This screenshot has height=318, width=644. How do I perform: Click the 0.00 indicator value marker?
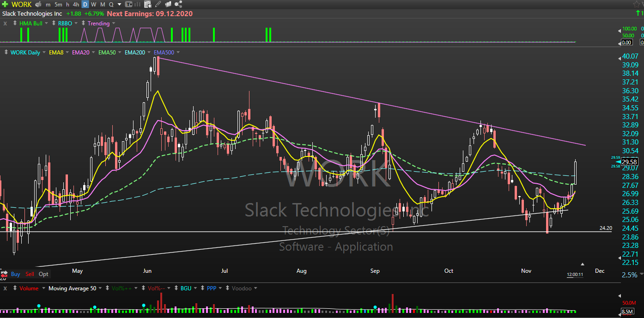pyautogui.click(x=626, y=42)
